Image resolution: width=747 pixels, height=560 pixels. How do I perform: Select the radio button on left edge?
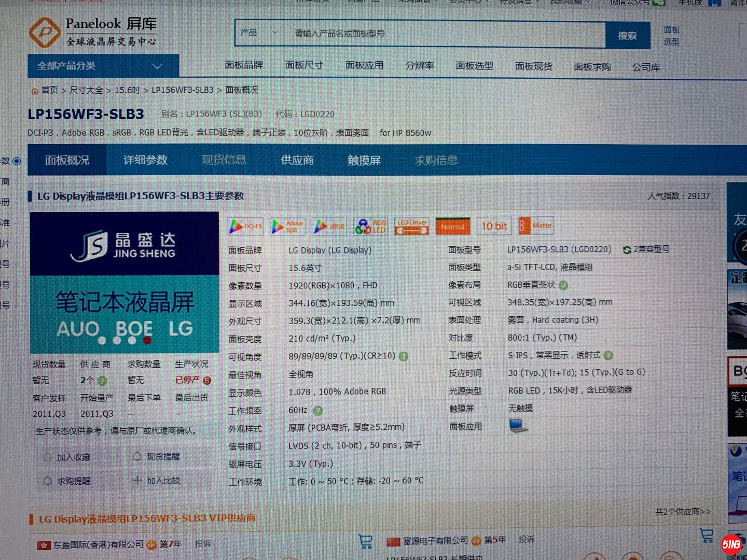17,161
